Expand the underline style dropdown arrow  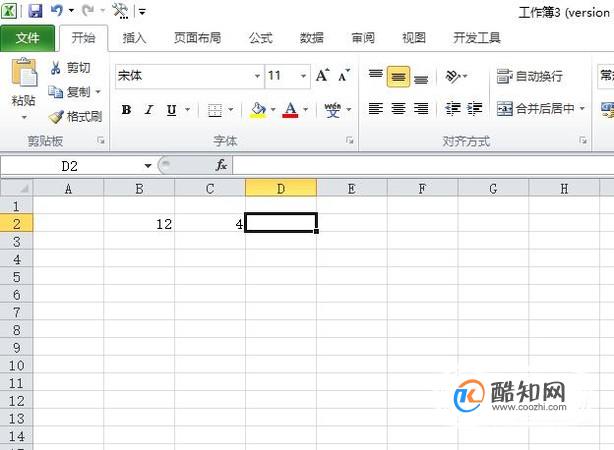188,109
